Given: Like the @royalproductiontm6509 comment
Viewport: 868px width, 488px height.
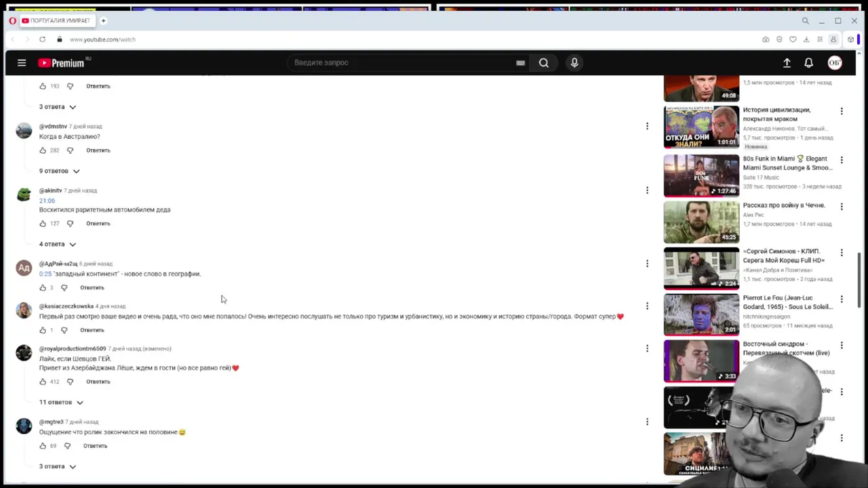Looking at the screenshot, I should 43,382.
